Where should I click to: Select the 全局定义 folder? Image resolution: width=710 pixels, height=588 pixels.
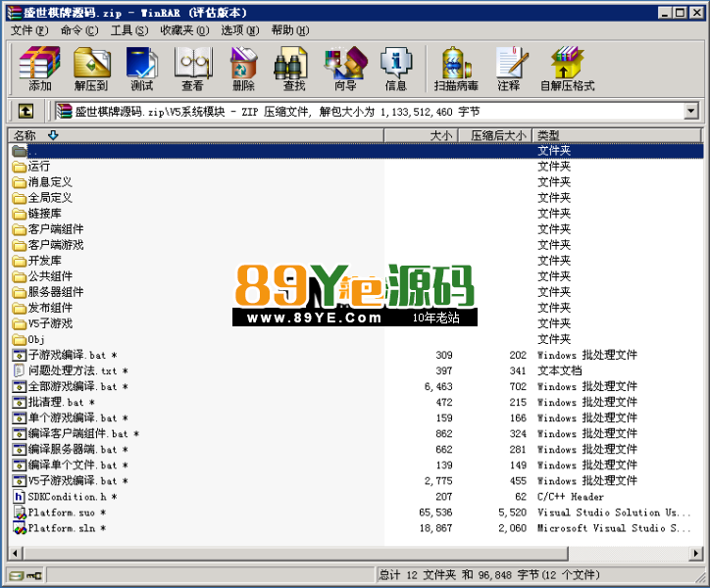pos(42,198)
